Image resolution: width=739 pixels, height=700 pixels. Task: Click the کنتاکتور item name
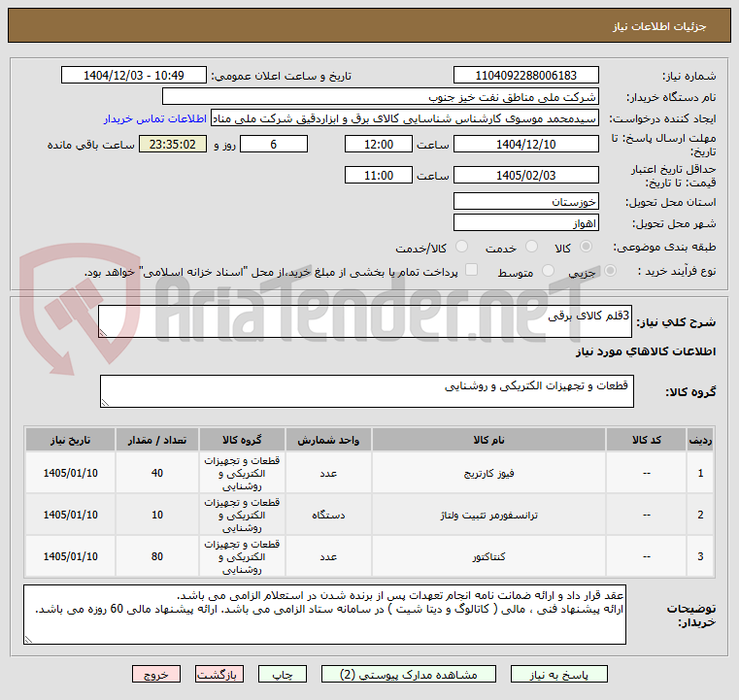pyautogui.click(x=488, y=557)
